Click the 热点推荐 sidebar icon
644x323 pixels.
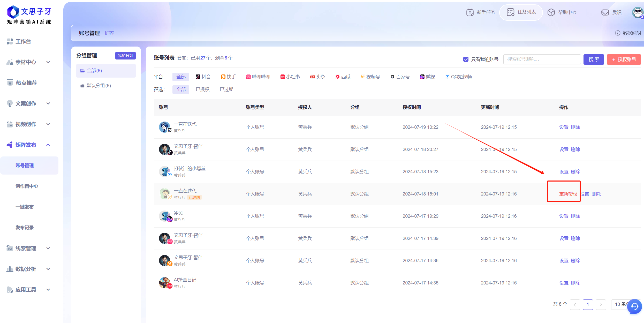tap(10, 83)
